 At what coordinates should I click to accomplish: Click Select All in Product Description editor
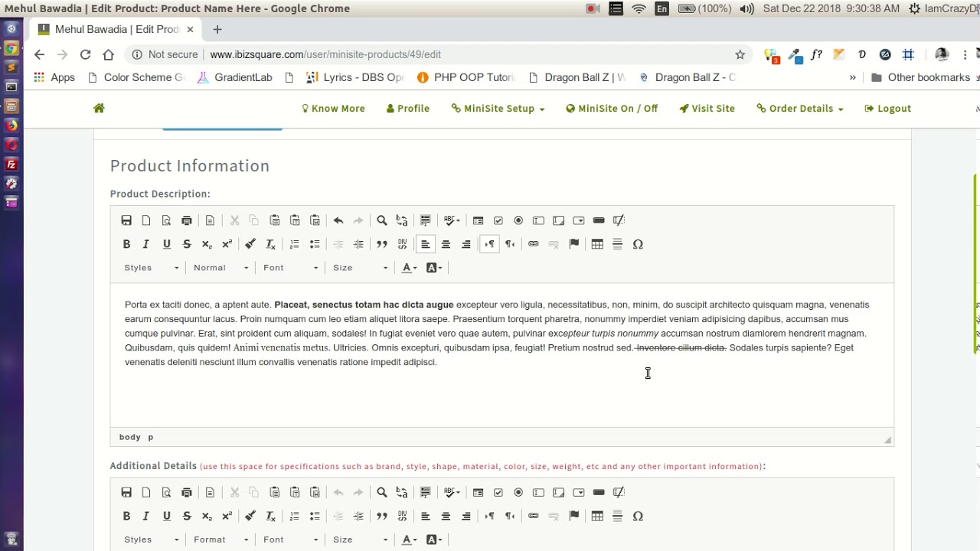point(426,220)
